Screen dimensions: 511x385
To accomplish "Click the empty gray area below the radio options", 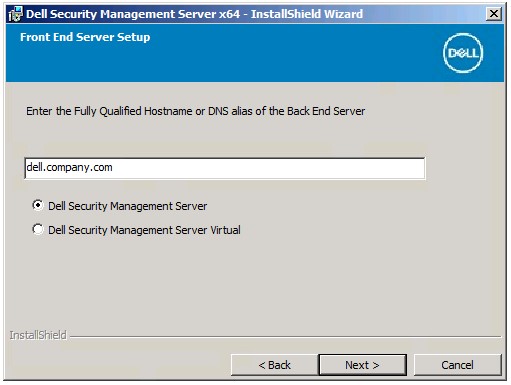I will point(253,283).
